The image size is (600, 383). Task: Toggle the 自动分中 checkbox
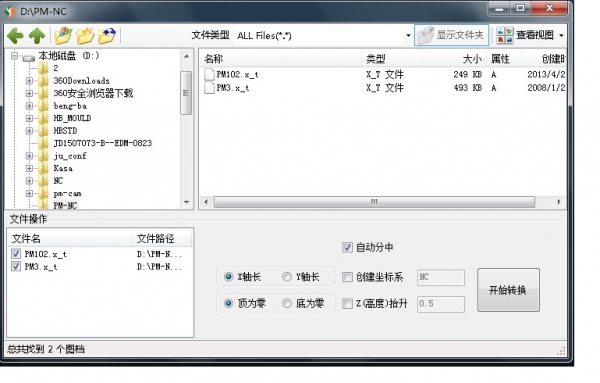pos(347,248)
